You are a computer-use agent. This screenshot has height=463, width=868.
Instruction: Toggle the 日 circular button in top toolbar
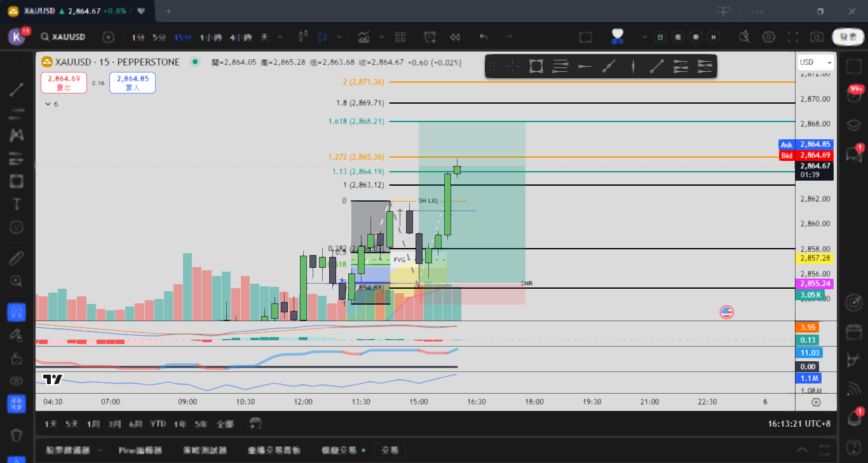coord(660,37)
